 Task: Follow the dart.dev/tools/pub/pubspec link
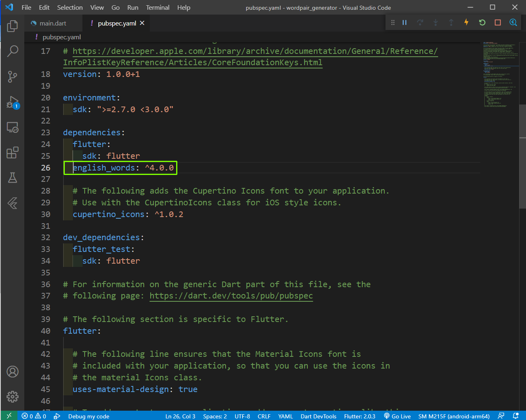[x=231, y=296]
